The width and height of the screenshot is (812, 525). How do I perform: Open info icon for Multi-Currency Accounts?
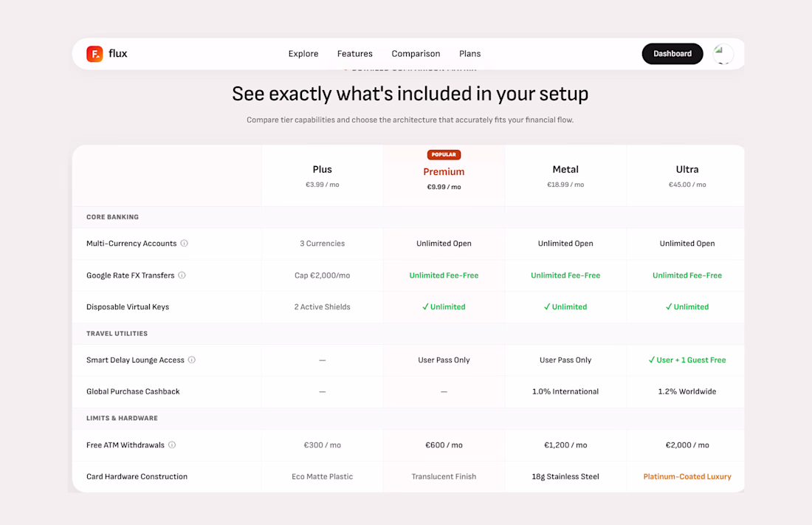[x=184, y=243]
